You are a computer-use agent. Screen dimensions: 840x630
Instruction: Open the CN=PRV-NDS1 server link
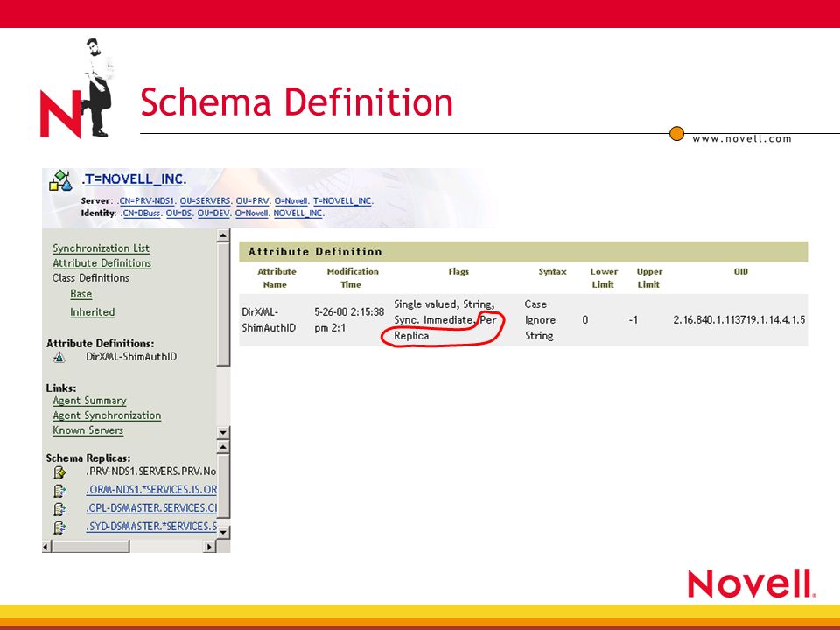coord(147,201)
